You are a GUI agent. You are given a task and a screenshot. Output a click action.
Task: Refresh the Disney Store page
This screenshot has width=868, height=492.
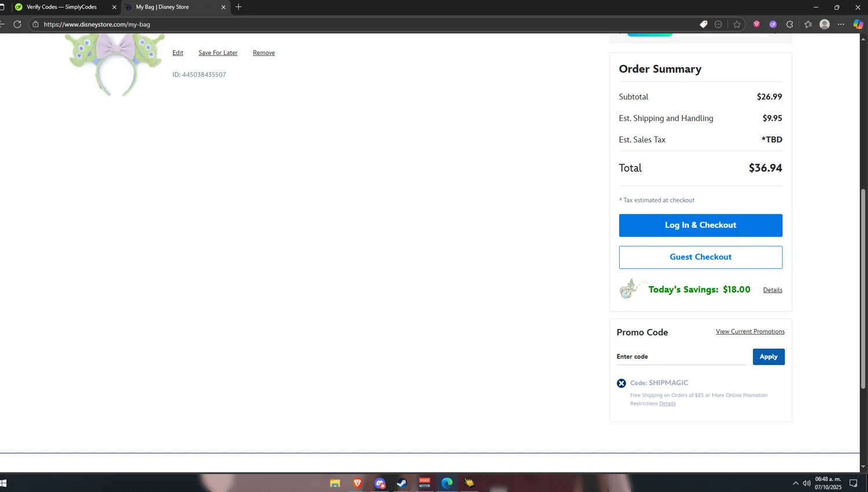17,24
